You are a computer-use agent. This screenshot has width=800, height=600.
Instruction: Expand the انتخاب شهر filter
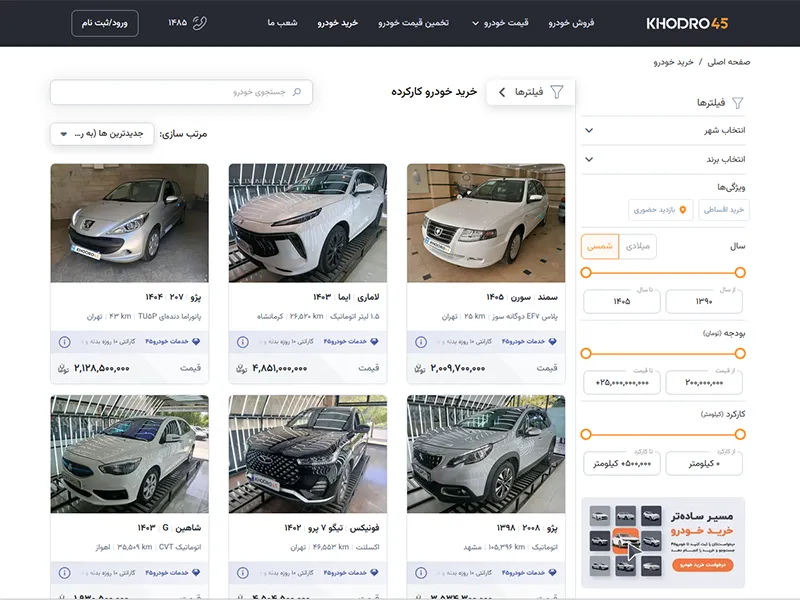(x=663, y=131)
